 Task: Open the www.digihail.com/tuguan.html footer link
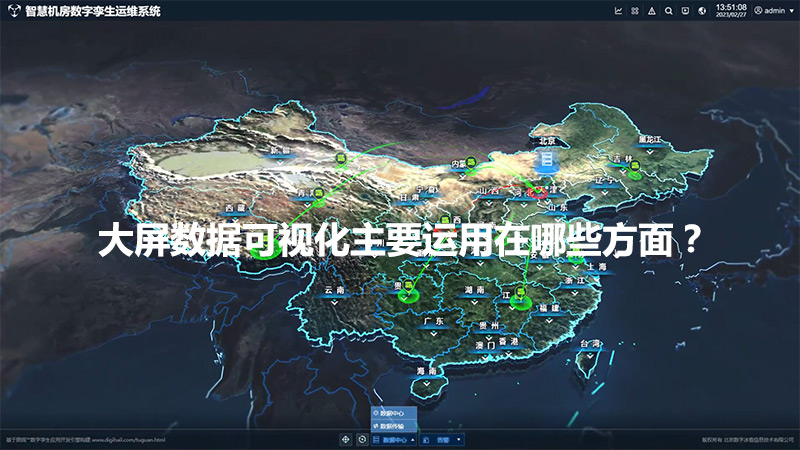128,440
